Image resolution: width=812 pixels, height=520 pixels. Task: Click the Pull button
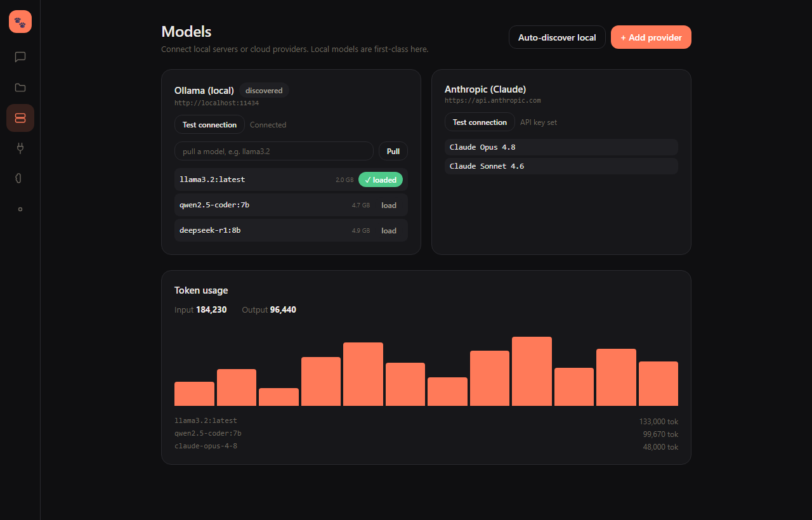coord(393,152)
